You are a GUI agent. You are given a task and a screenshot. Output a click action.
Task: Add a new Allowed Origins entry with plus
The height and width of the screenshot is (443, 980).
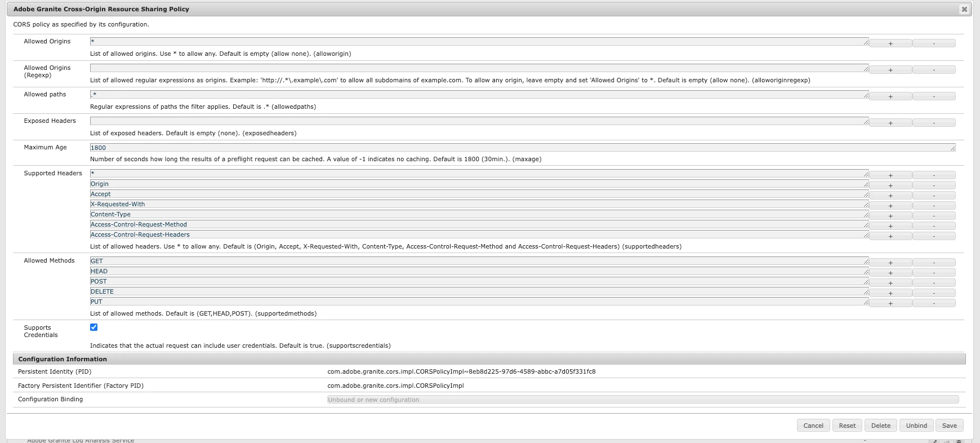click(x=890, y=43)
